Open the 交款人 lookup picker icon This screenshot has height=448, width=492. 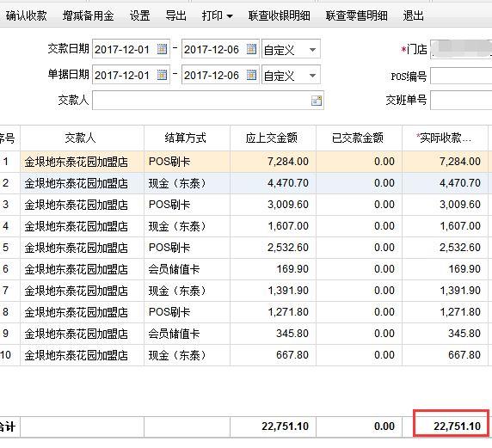[317, 101]
